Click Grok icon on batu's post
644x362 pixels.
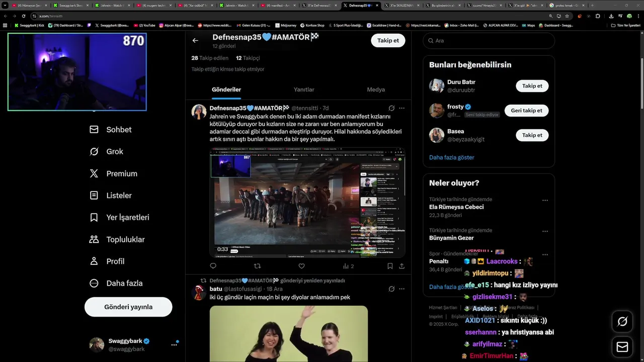(391, 289)
